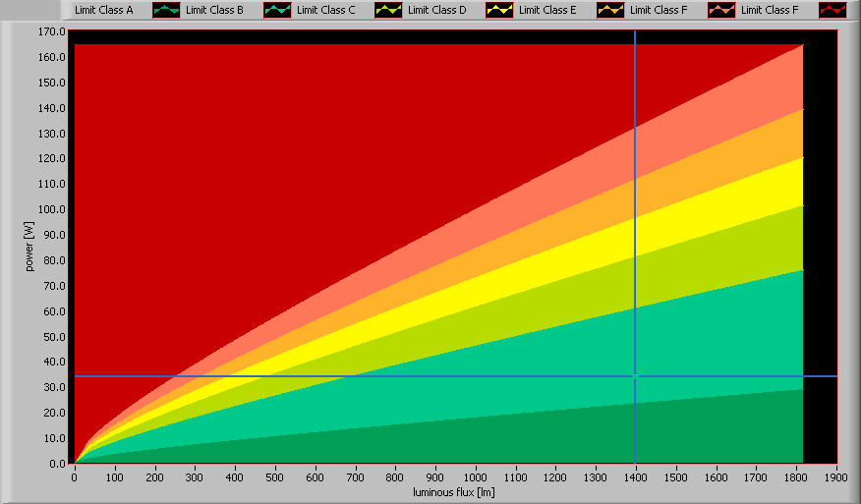
Task: Click the "Limit Class E" legend text
Action: pos(547,10)
